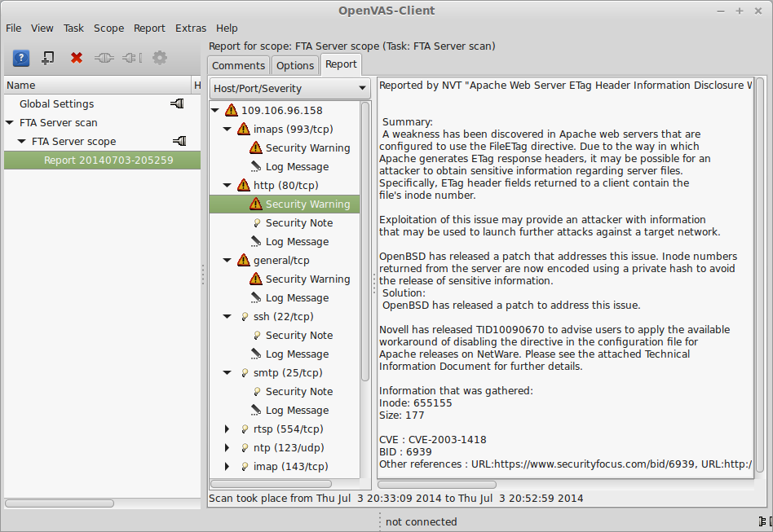
Task: Open the File menu
Action: 13,28
